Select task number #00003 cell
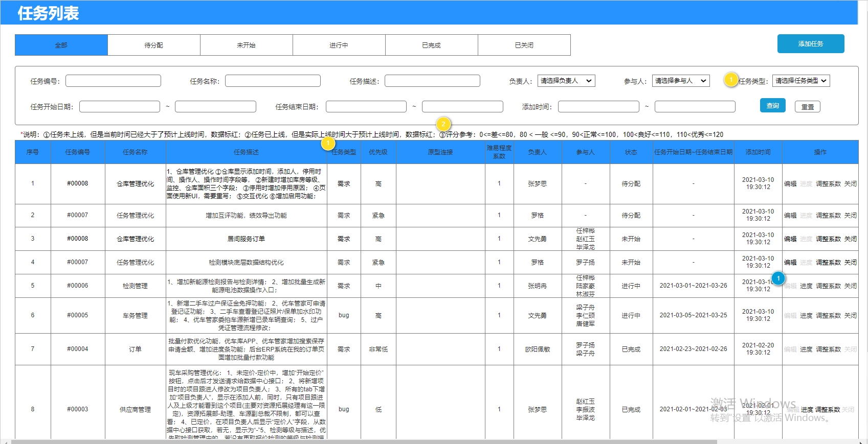Viewport: 868px width, 444px height. click(78, 409)
